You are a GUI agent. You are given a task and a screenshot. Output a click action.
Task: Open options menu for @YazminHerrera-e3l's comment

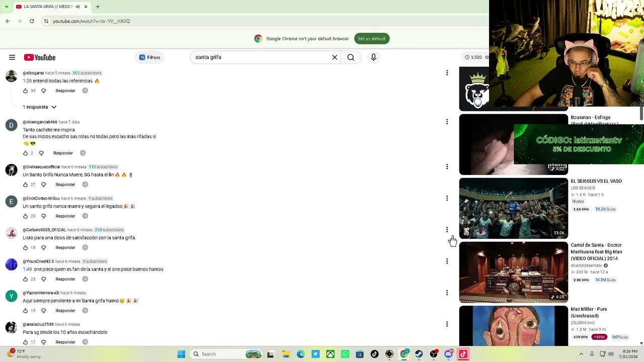(x=447, y=293)
